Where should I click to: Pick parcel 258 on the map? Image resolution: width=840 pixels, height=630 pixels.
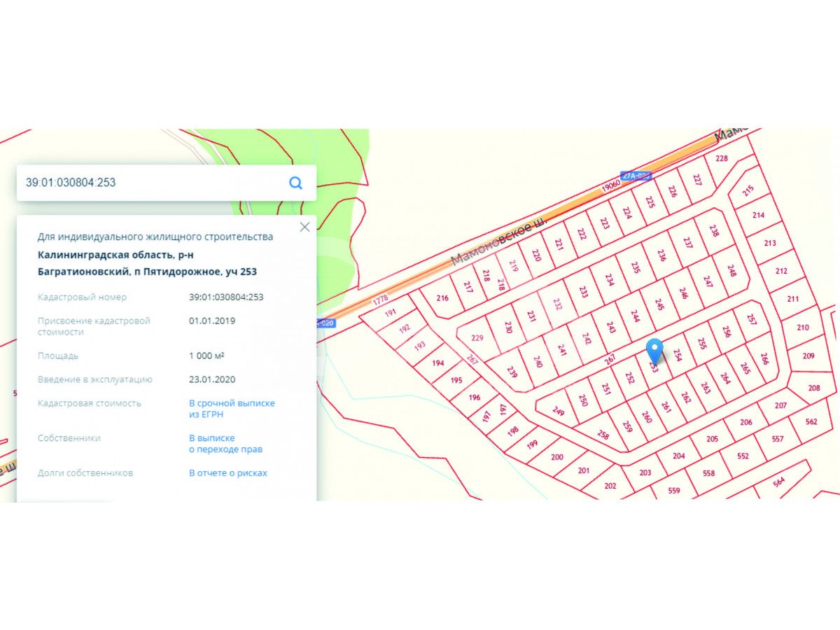click(603, 435)
